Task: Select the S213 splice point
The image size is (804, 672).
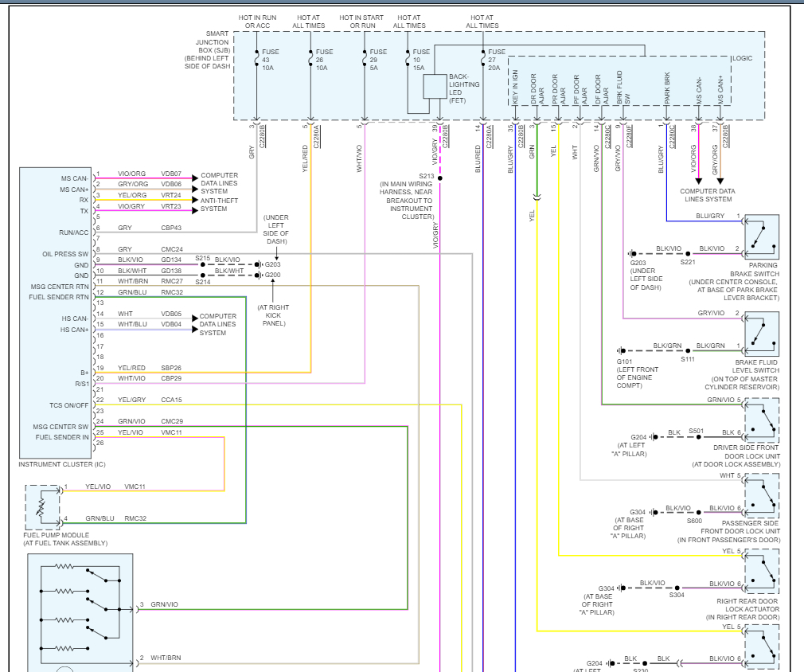Action: [x=440, y=178]
